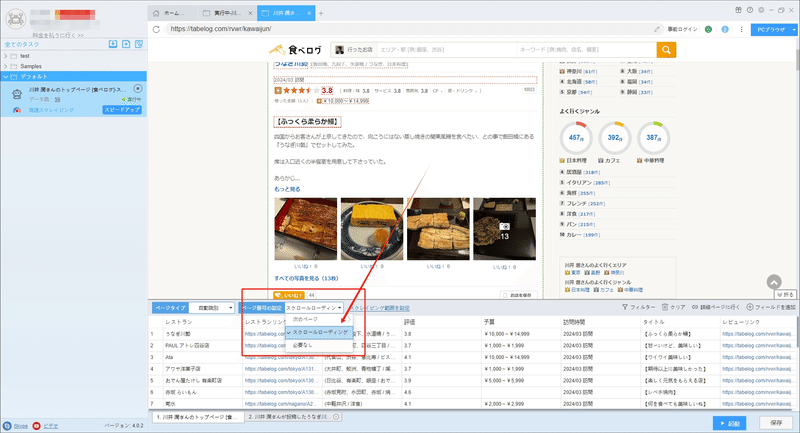Click the red video icon in bottom bar
This screenshot has width=800, height=433.
coord(36,426)
